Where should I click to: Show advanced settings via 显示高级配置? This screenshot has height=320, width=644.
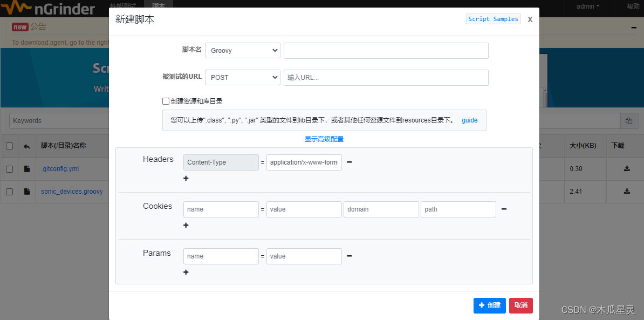(x=324, y=138)
